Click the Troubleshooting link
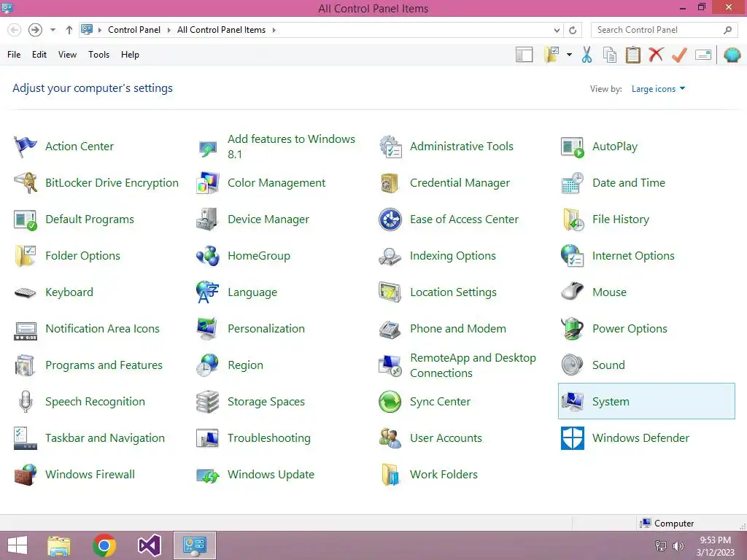Image resolution: width=747 pixels, height=560 pixels. (269, 438)
